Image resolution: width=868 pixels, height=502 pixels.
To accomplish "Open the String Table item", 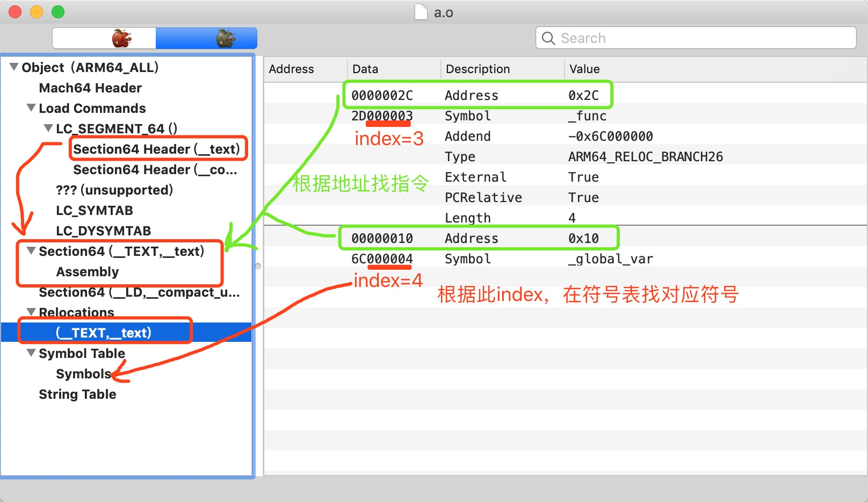I will (x=77, y=394).
